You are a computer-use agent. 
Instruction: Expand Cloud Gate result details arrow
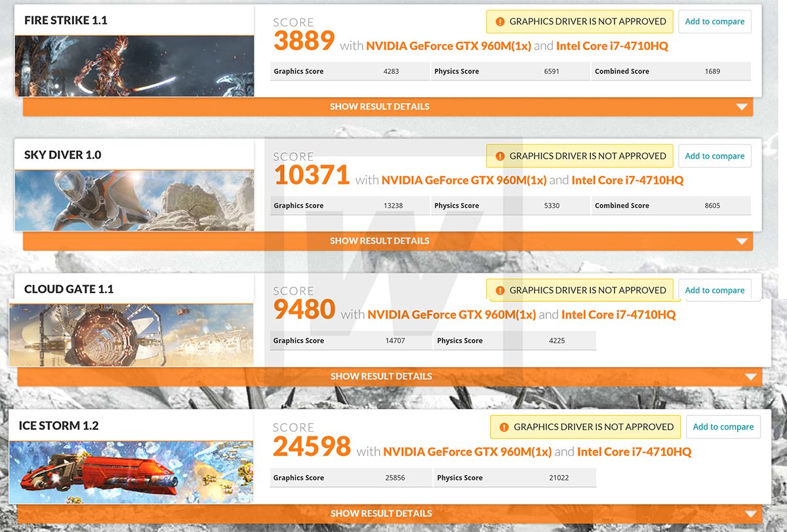pos(751,377)
